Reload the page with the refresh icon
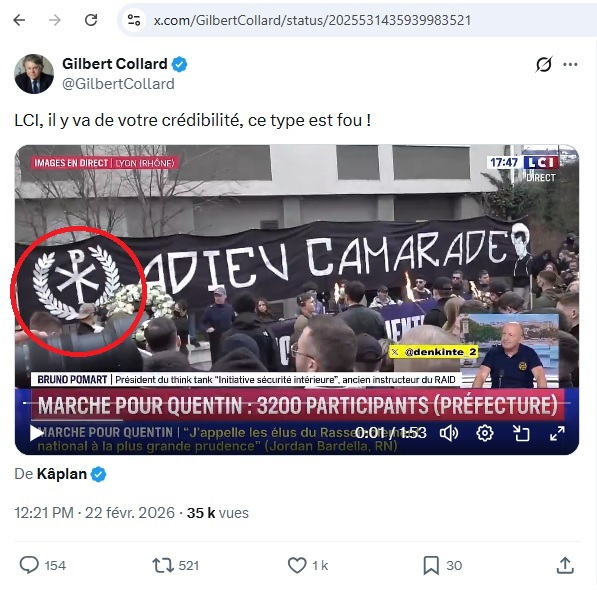The width and height of the screenshot is (597, 590). tap(91, 20)
